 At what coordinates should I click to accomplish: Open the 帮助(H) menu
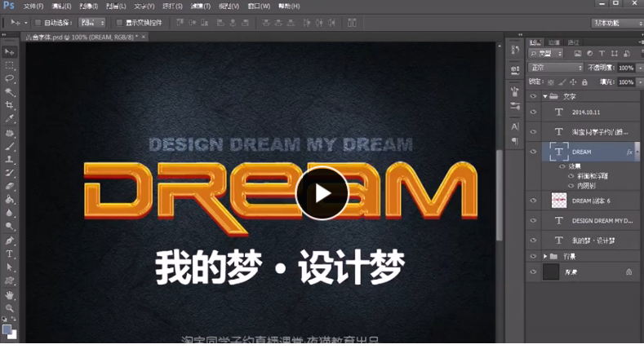[289, 7]
